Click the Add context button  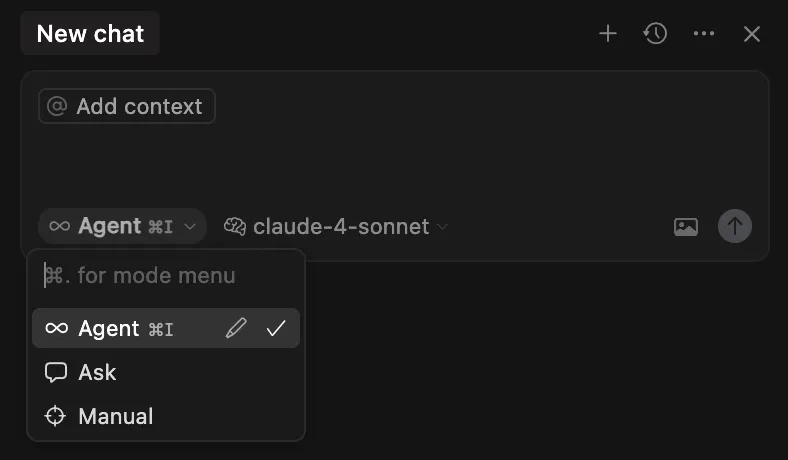point(127,107)
